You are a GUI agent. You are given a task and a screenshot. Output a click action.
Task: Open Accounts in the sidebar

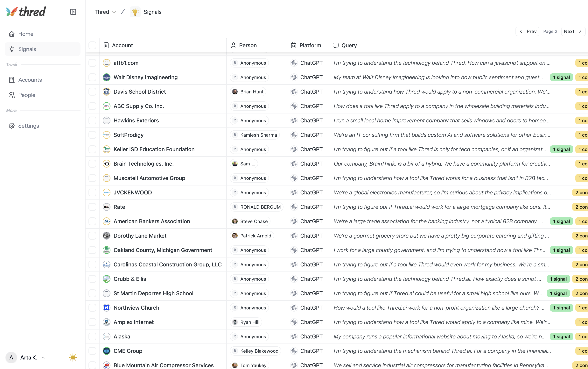tap(30, 80)
